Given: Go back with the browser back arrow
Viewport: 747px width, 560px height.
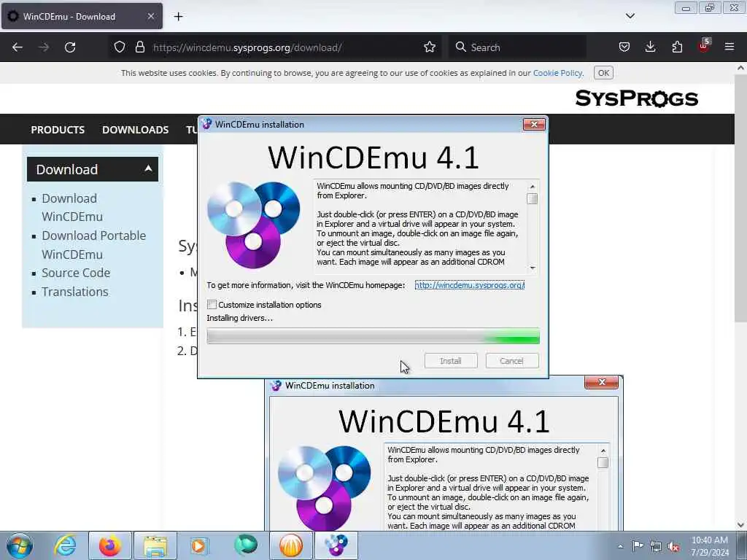Looking at the screenshot, I should pyautogui.click(x=18, y=47).
